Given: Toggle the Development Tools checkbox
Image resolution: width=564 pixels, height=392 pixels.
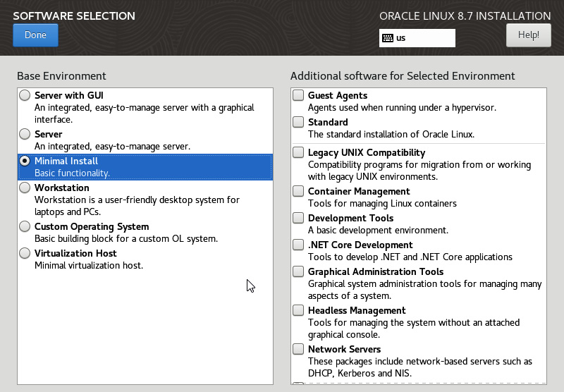Looking at the screenshot, I should pos(298,218).
